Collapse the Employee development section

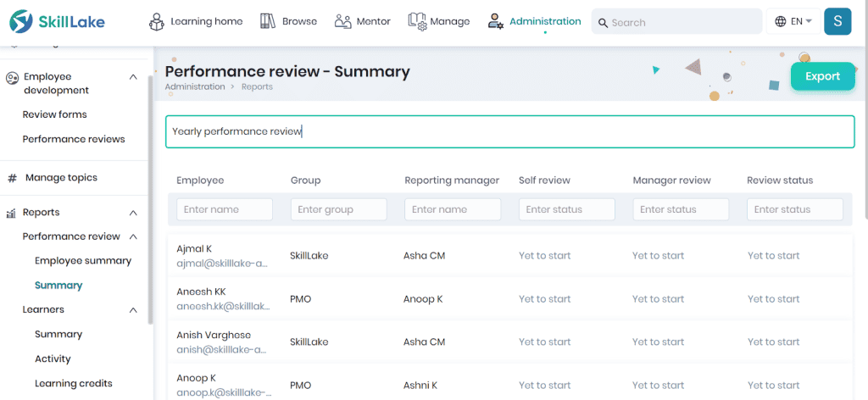tap(133, 77)
